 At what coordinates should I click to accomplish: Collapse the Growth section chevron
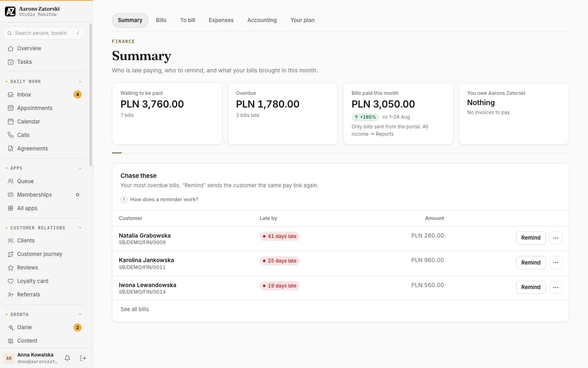[x=80, y=314]
